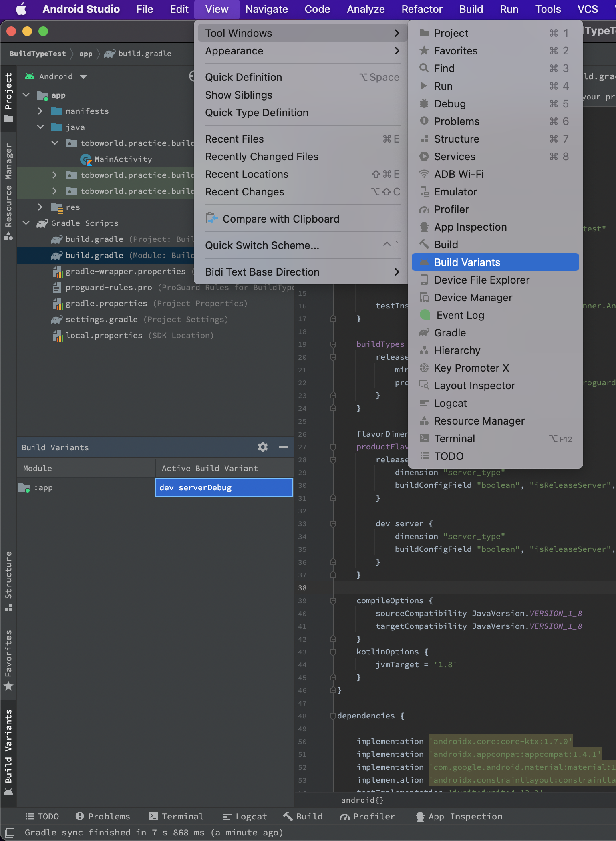Select settings.gradle in project tree
The image size is (616, 841).
coord(102,319)
